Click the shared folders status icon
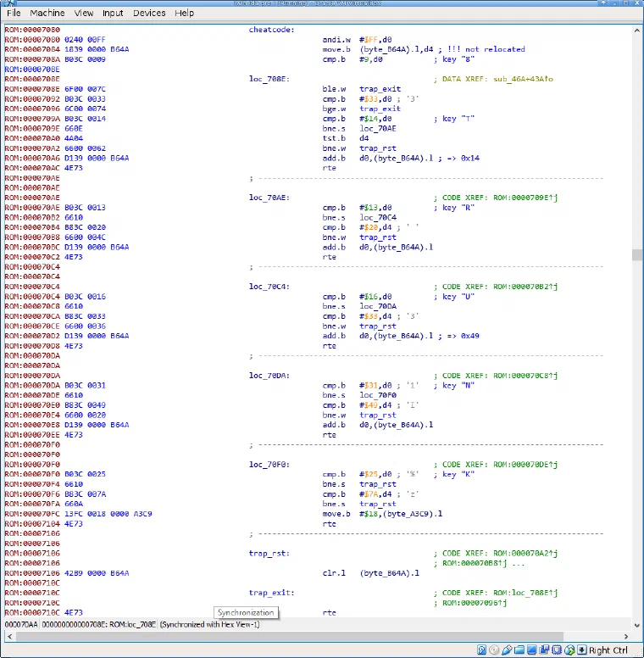The height and width of the screenshot is (658, 644). pos(519,650)
